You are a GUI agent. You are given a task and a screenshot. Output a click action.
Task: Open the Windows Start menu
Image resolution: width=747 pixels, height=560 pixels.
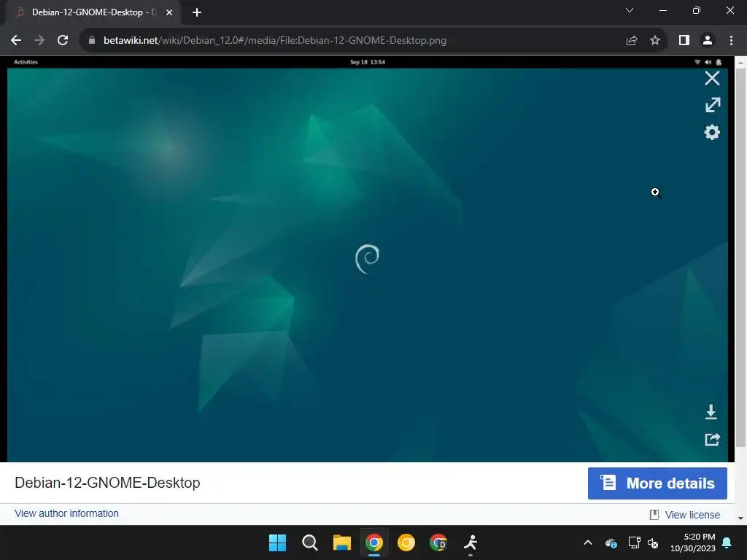coord(277,542)
